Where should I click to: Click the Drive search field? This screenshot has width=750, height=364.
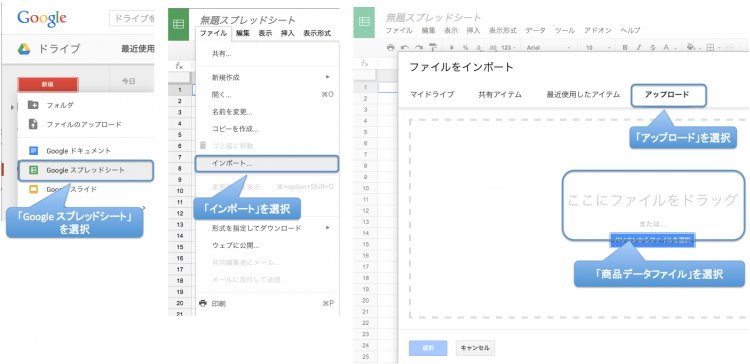[132, 18]
